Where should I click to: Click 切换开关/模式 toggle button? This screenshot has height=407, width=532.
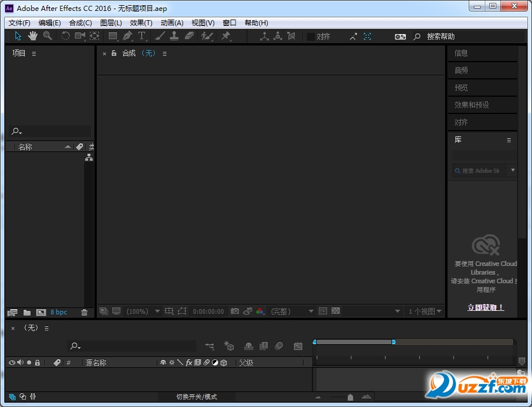point(196,397)
